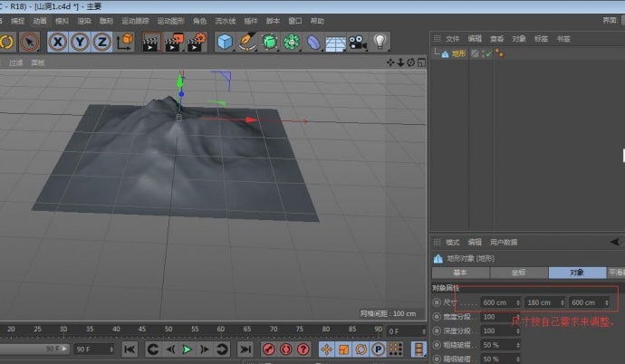Click the 宽度分段 value field
625x364 pixels.
[x=496, y=317]
